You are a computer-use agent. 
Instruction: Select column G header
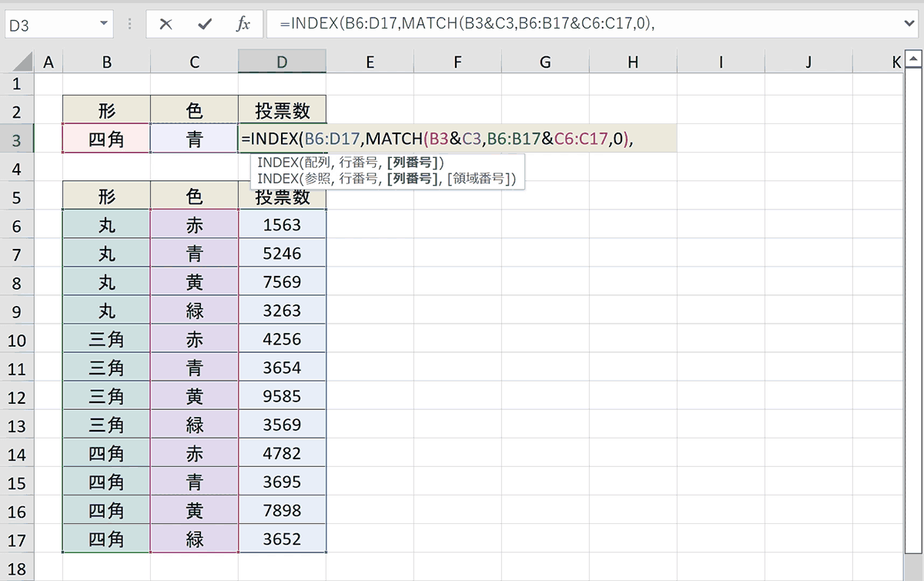click(x=545, y=62)
